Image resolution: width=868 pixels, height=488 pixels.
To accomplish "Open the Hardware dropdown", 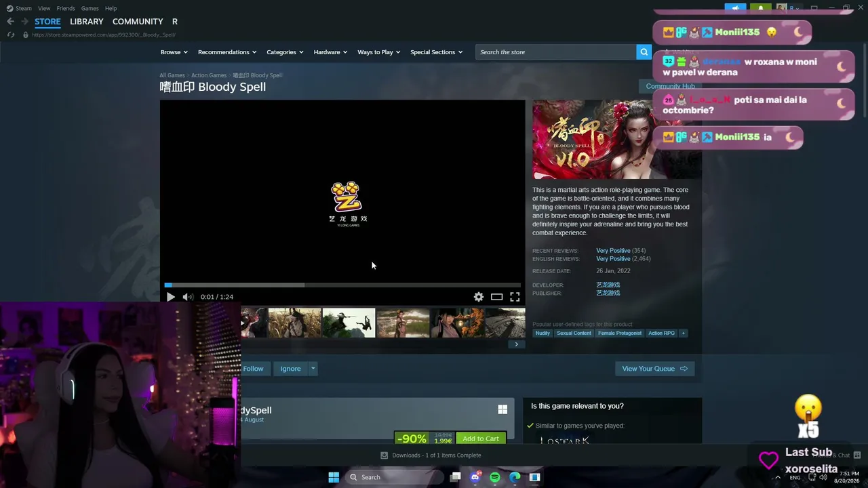I will (x=330, y=52).
